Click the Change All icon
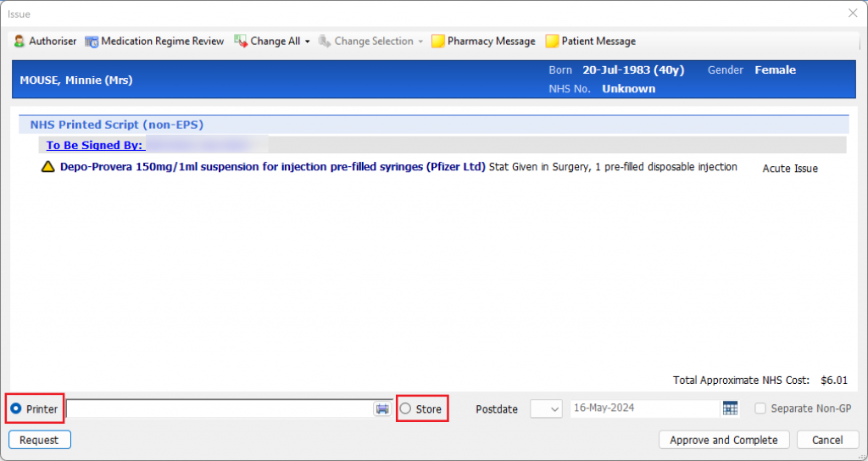868x461 pixels. (x=241, y=41)
